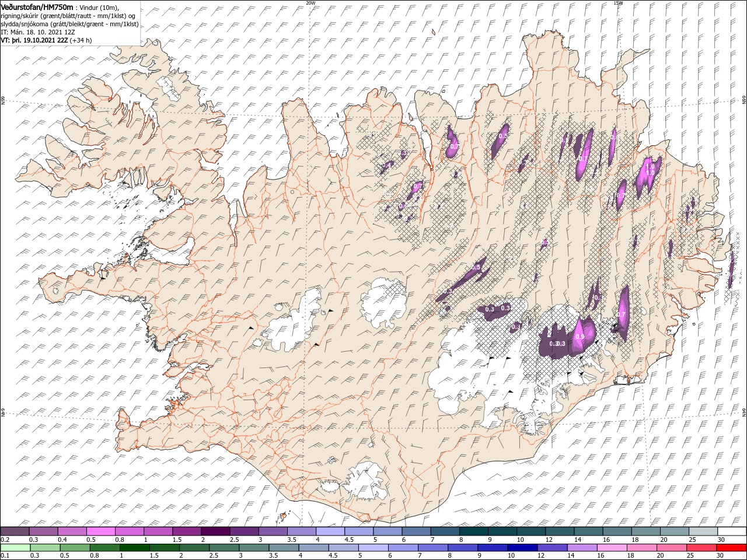
Task: Select the deep blue 10 swatch in lower legend
Action: click(523, 547)
